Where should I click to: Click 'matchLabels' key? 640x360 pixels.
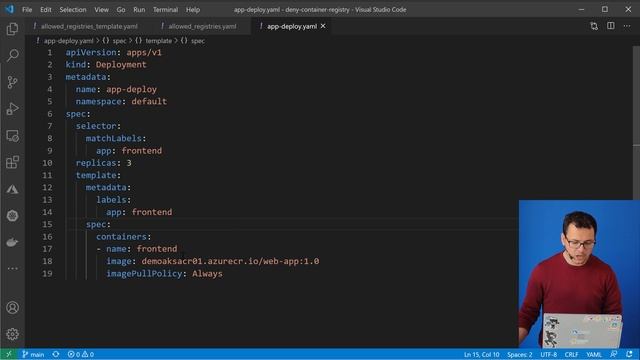point(113,138)
